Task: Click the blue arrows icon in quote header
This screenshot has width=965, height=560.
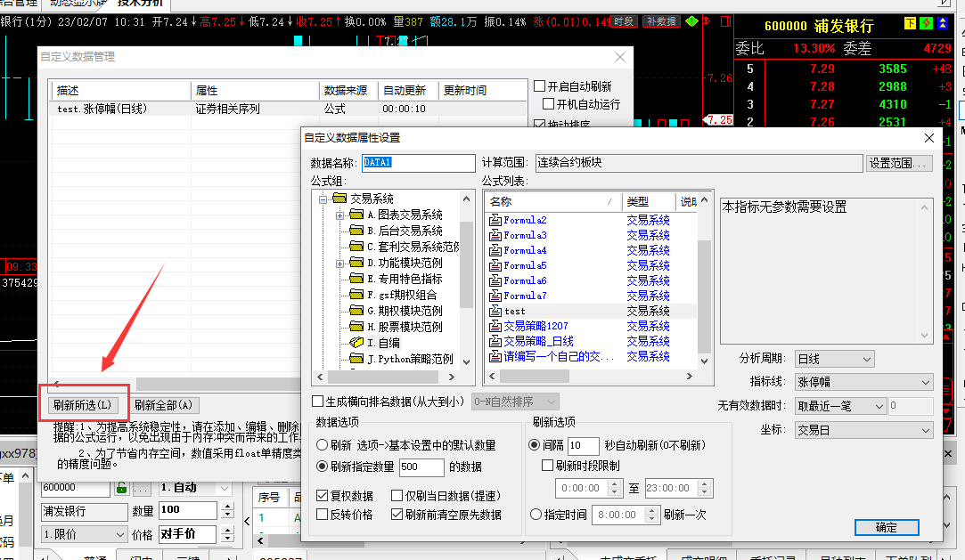Action: (943, 24)
